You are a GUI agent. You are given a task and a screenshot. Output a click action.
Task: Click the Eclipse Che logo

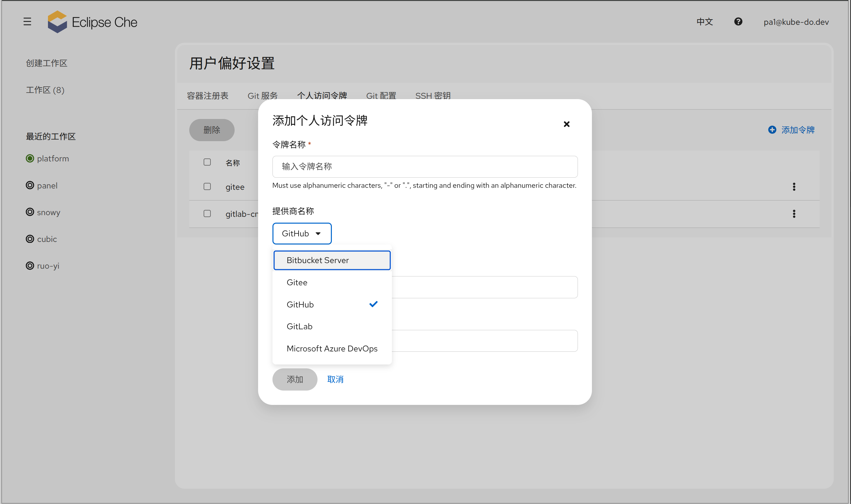tap(92, 22)
